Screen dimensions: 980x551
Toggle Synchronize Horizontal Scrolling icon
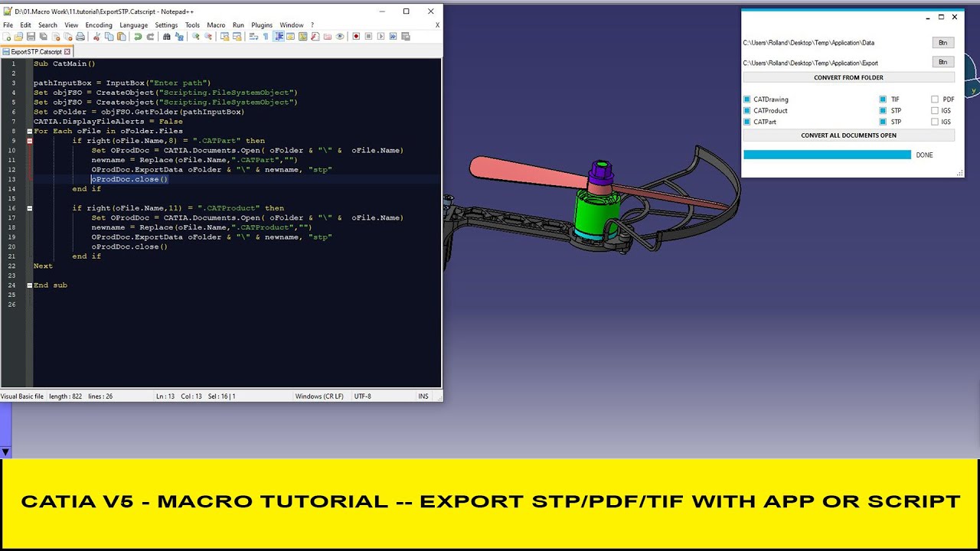237,37
